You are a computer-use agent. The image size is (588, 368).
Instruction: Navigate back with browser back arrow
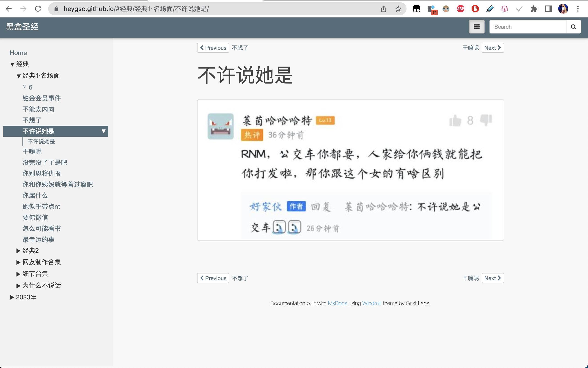coord(9,9)
